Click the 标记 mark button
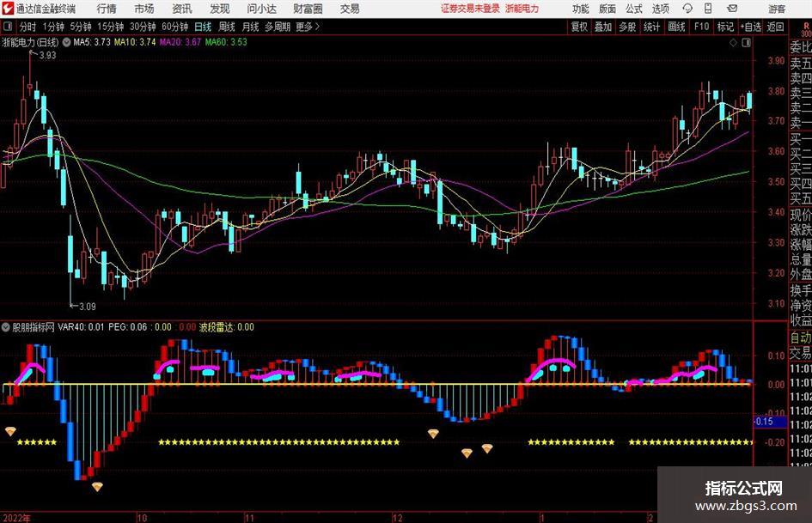 click(725, 27)
